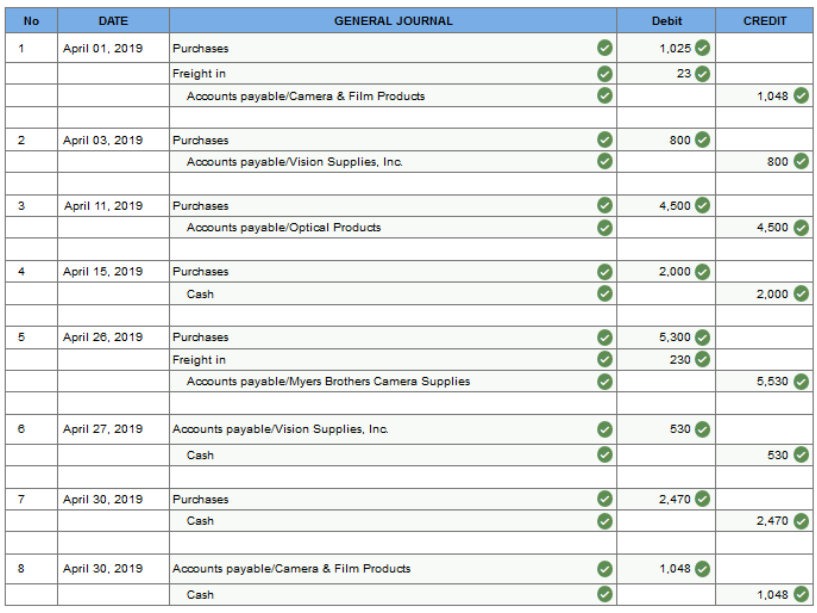The image size is (817, 613).
Task: Click checkmark beside April 3 debit 800
Action: tap(702, 140)
